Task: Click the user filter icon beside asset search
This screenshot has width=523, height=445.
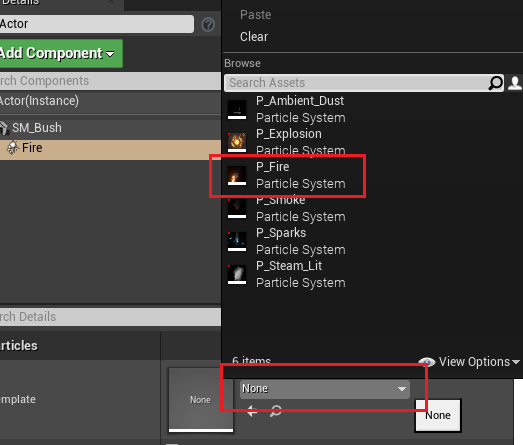Action: [515, 83]
